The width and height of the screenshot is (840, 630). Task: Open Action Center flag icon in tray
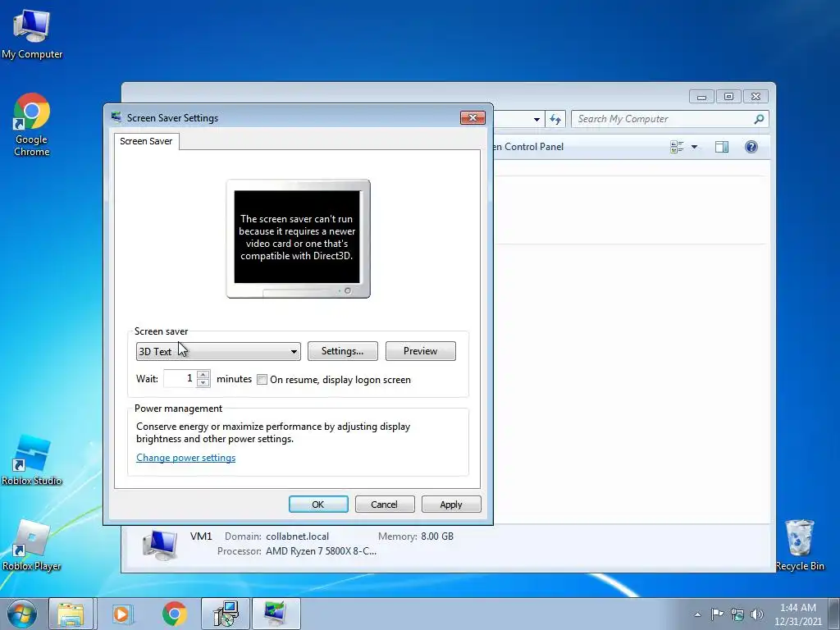717,614
